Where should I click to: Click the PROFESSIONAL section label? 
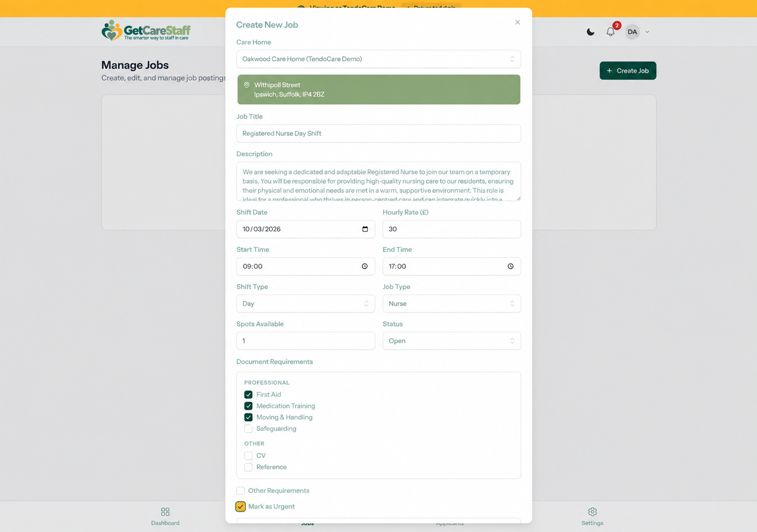[267, 383]
